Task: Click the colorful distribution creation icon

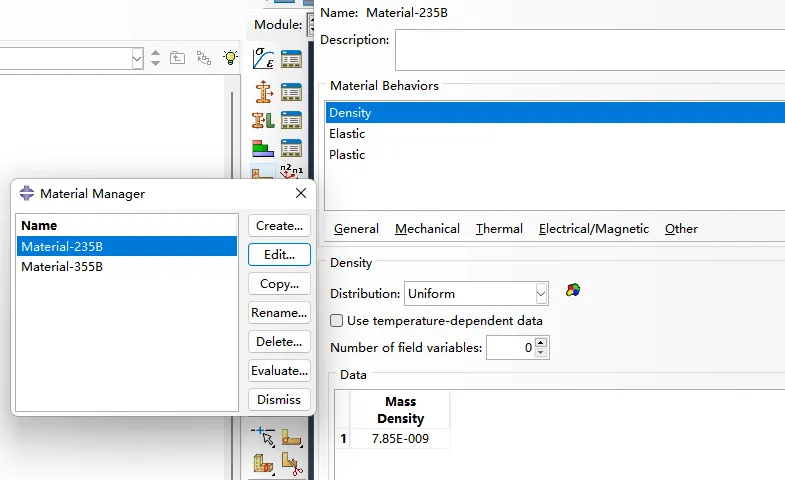Action: point(573,290)
